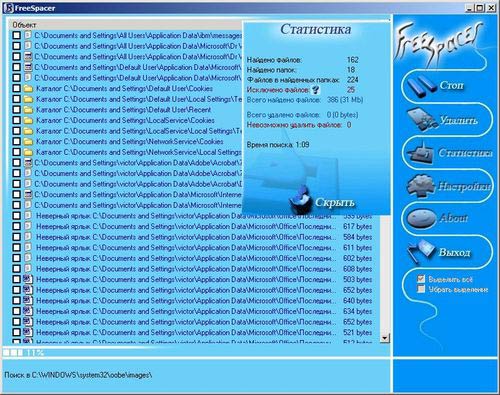Click file icon of Adobe\Acrobat\D row

[x=28, y=184]
